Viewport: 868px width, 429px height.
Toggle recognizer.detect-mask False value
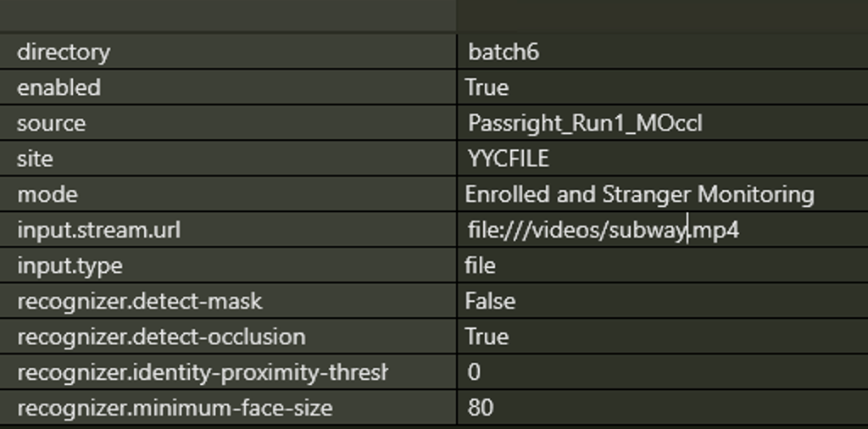click(490, 301)
